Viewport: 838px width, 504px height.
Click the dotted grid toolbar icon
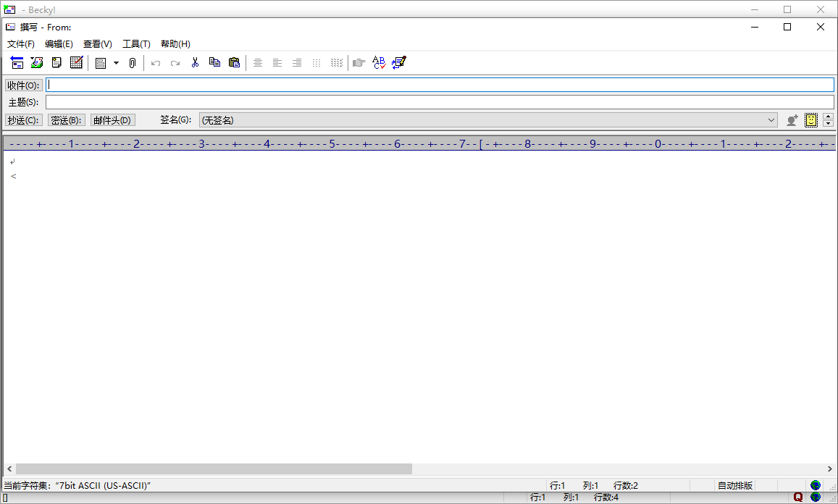[x=317, y=63]
